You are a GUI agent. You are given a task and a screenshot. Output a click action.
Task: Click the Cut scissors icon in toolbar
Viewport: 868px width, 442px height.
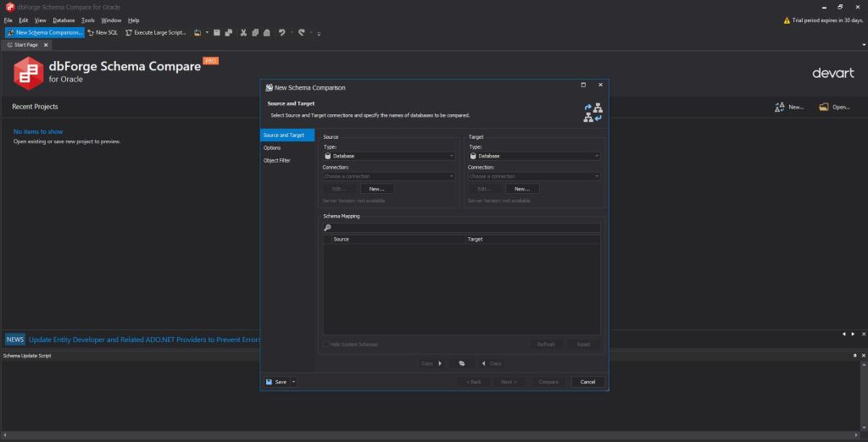(243, 32)
